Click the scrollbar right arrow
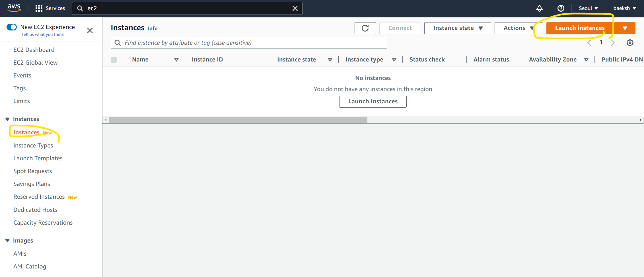The image size is (644, 277). 640,120
